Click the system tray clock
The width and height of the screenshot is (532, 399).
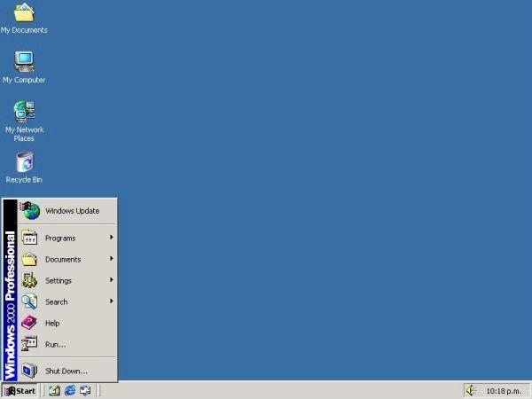tap(504, 391)
